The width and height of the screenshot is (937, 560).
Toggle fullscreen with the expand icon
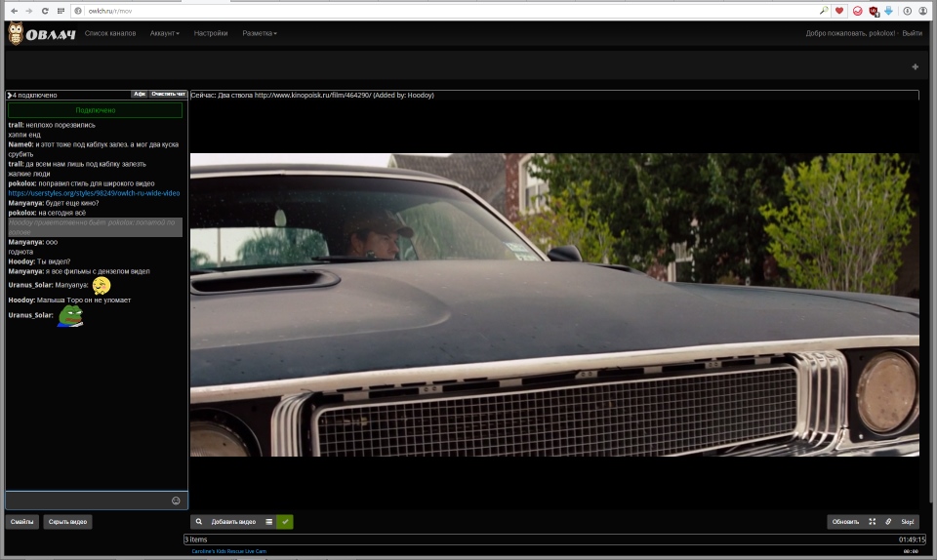tap(872, 522)
